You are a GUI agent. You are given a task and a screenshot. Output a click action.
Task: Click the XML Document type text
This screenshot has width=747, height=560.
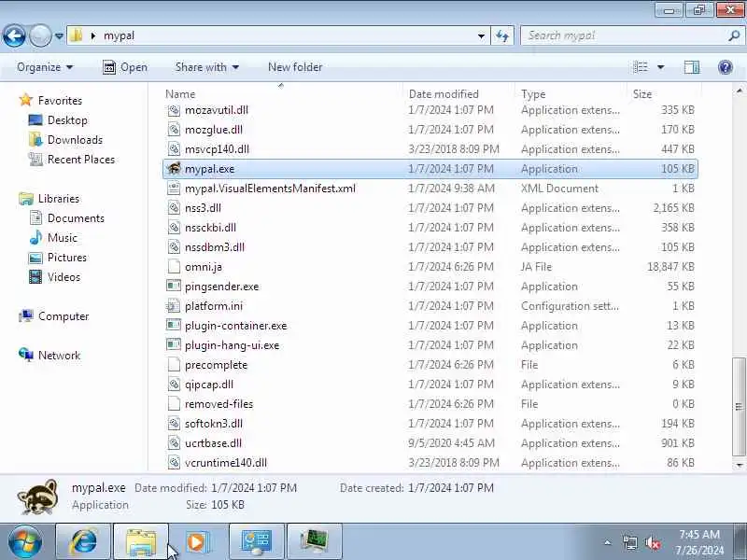click(x=559, y=189)
